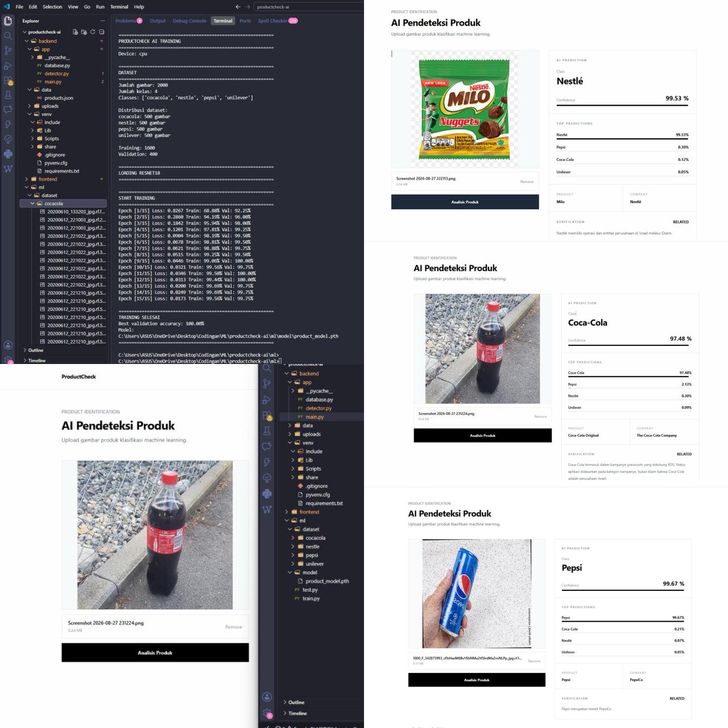Viewport: 728px width, 728px height.
Task: Open the Manage gear in the lower VS Code window
Action: tap(267, 713)
